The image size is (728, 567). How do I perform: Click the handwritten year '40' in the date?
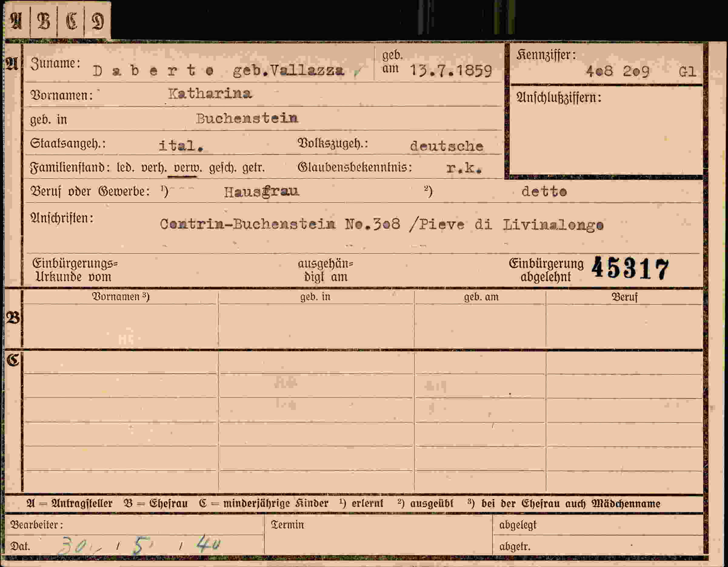pos(208,544)
